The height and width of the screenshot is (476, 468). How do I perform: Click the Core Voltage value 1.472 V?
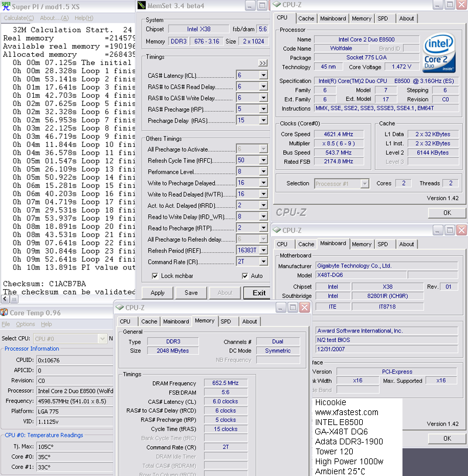(401, 67)
